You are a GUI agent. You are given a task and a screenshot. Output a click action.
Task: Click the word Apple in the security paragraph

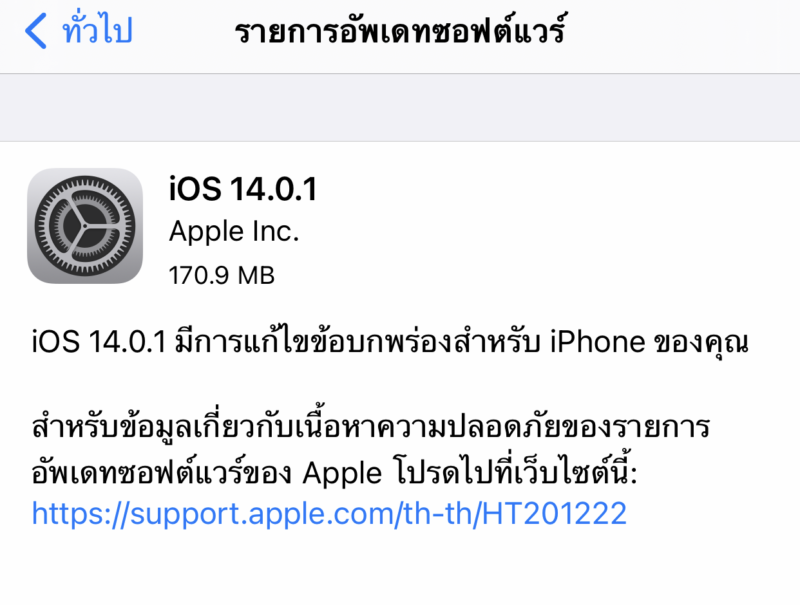click(342, 474)
